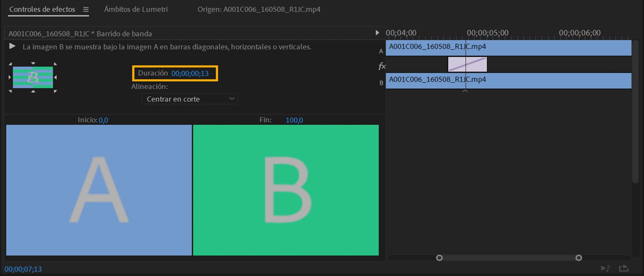Open the Origen source monitor tab
This screenshot has height=276, width=644.
click(x=259, y=9)
